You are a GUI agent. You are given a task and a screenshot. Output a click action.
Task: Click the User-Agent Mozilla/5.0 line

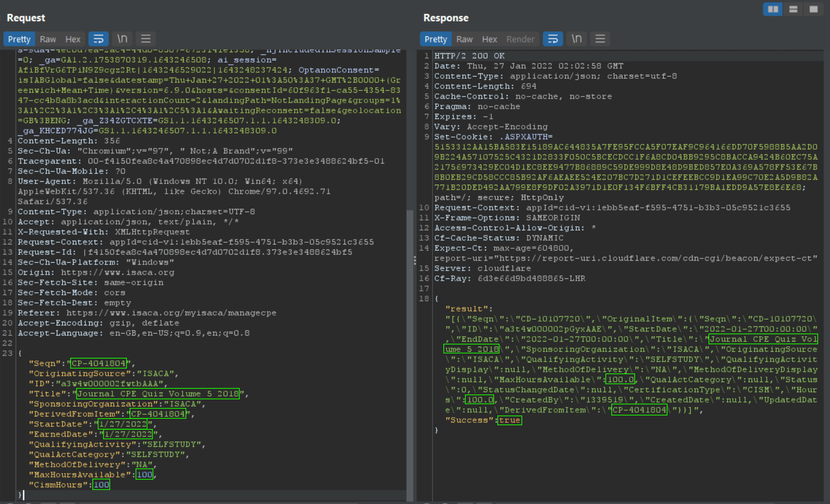(x=160, y=181)
